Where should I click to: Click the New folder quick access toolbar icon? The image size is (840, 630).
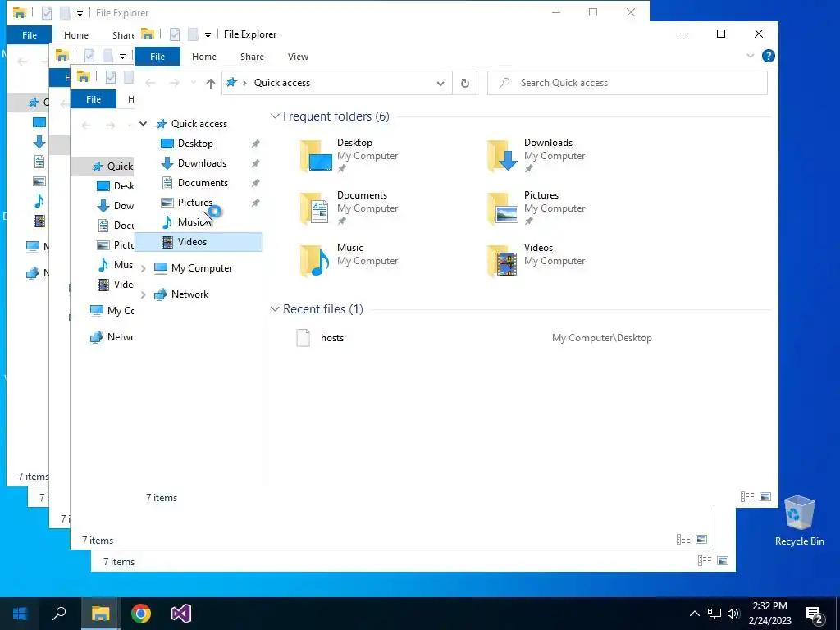click(x=193, y=34)
